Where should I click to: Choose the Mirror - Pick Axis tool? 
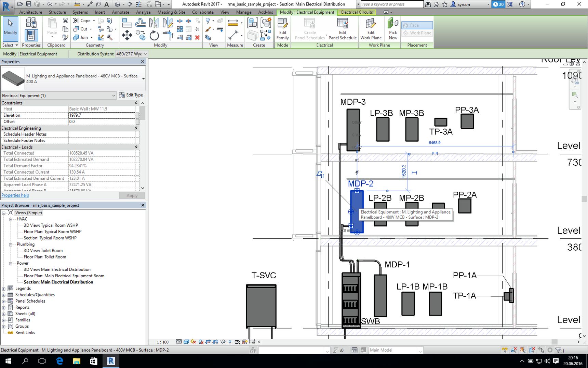[x=154, y=23]
